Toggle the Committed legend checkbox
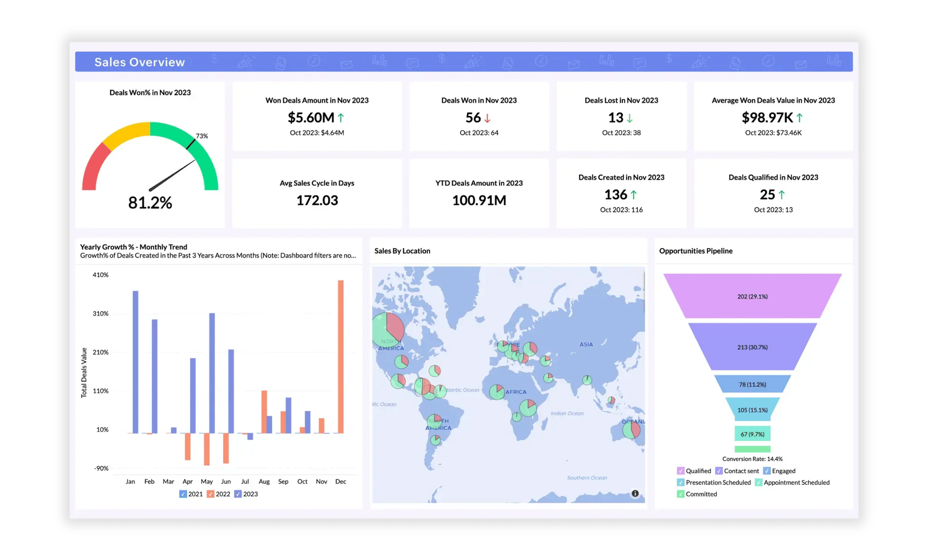This screenshot has width=927, height=560. [680, 494]
